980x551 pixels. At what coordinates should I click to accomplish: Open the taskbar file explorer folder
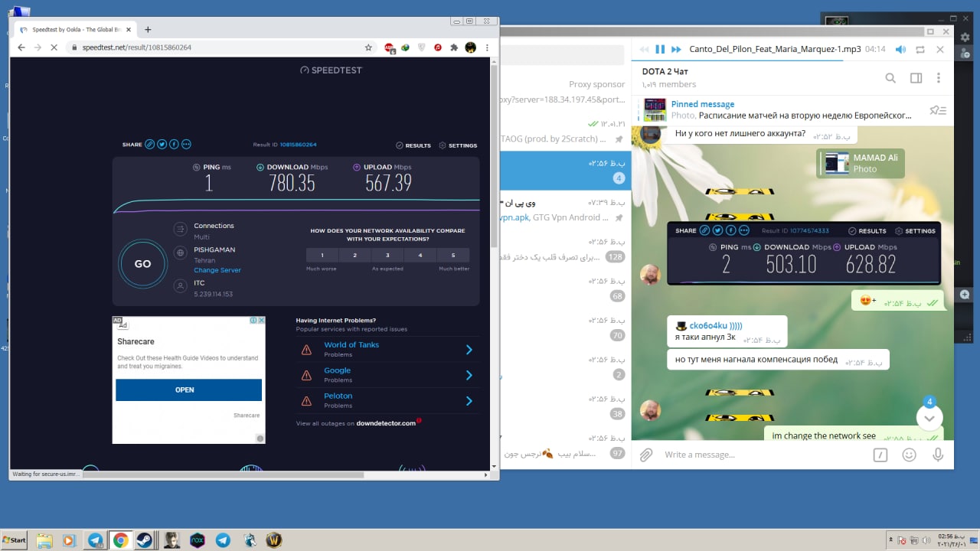pos(44,540)
